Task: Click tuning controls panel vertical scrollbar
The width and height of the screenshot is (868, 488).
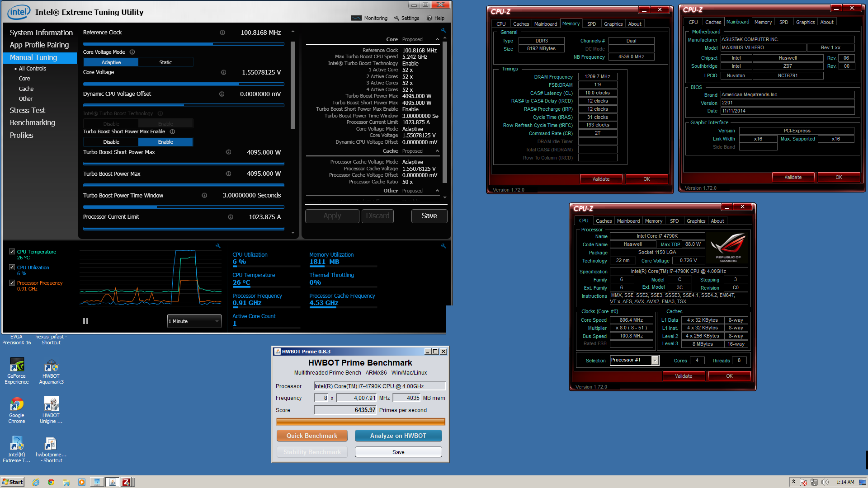Action: 293,86
